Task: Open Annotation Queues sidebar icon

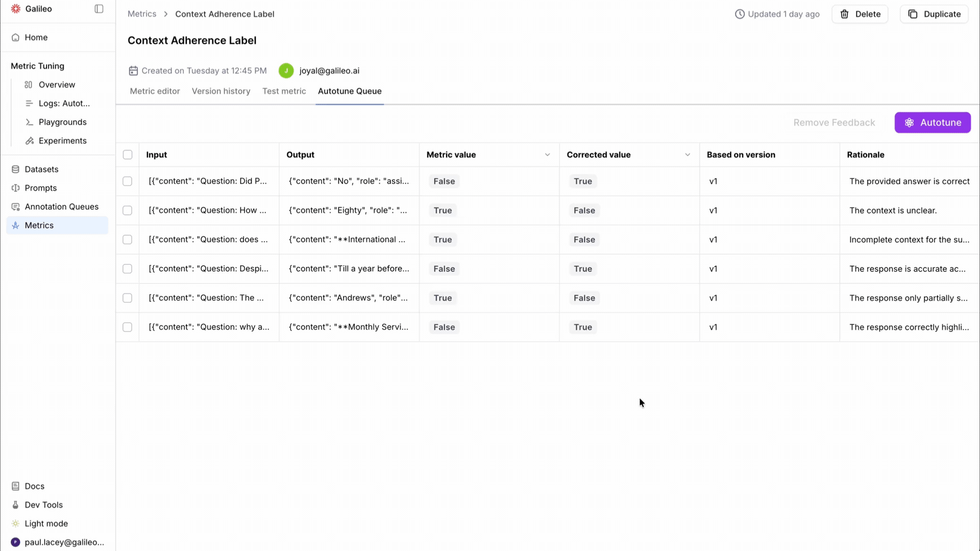Action: 15,207
